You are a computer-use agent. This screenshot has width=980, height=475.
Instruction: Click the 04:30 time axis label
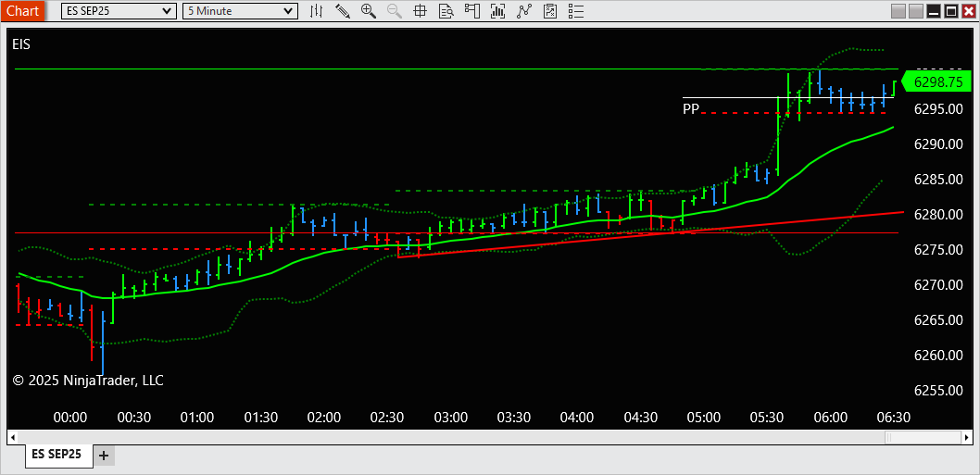click(x=641, y=417)
